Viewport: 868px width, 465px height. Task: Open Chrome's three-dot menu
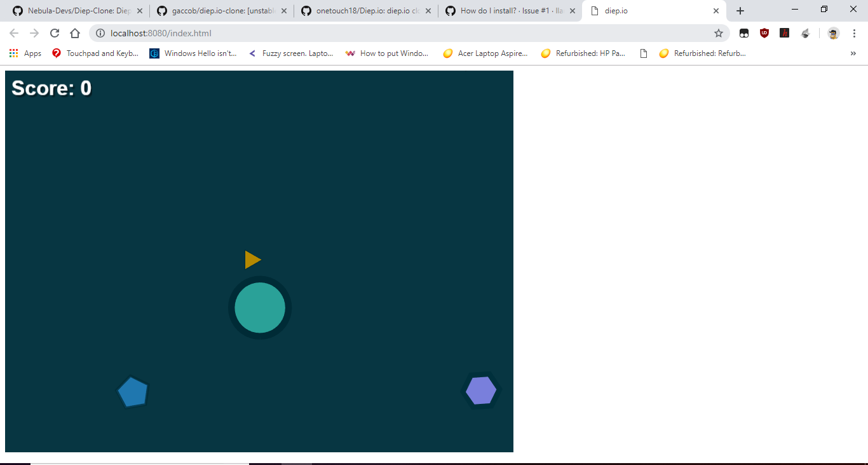[853, 32]
